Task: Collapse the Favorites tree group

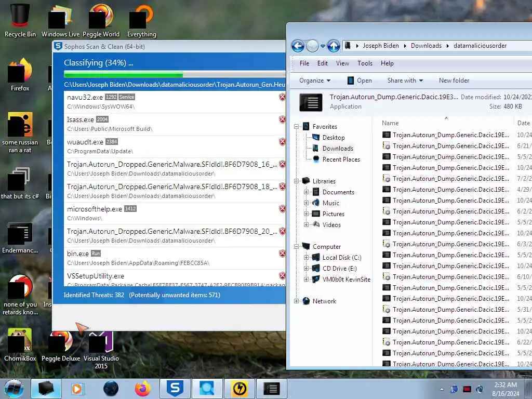Action: 296,127
